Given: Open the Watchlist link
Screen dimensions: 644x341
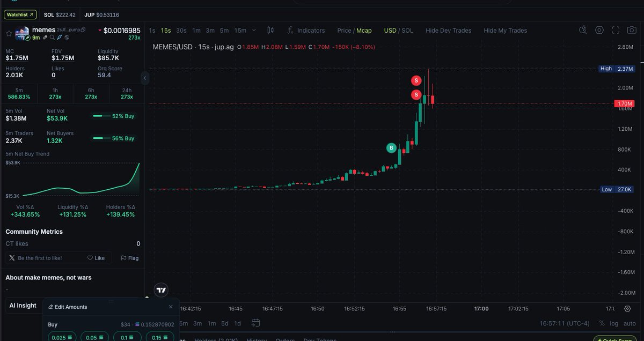Looking at the screenshot, I should (20, 14).
